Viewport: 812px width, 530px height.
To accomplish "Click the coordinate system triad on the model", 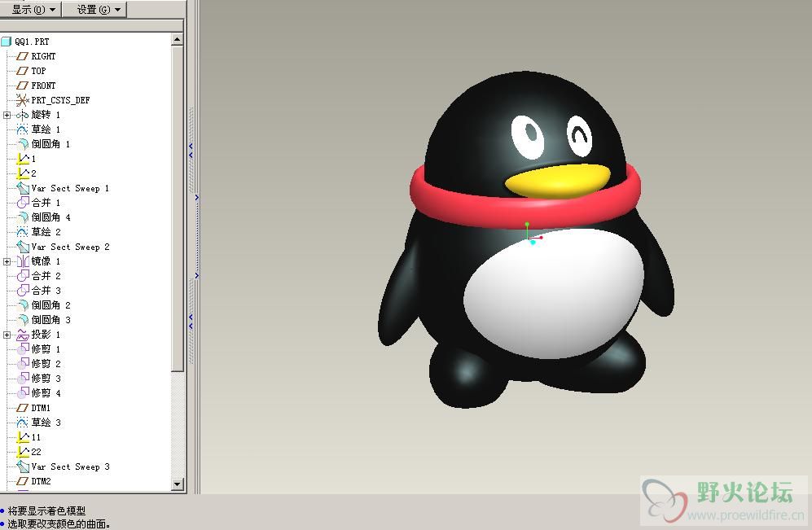I will (532, 234).
